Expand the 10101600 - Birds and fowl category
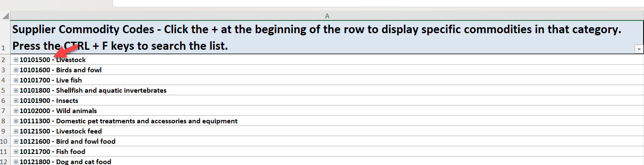Viewport: 644px width, 165px height. (16, 70)
